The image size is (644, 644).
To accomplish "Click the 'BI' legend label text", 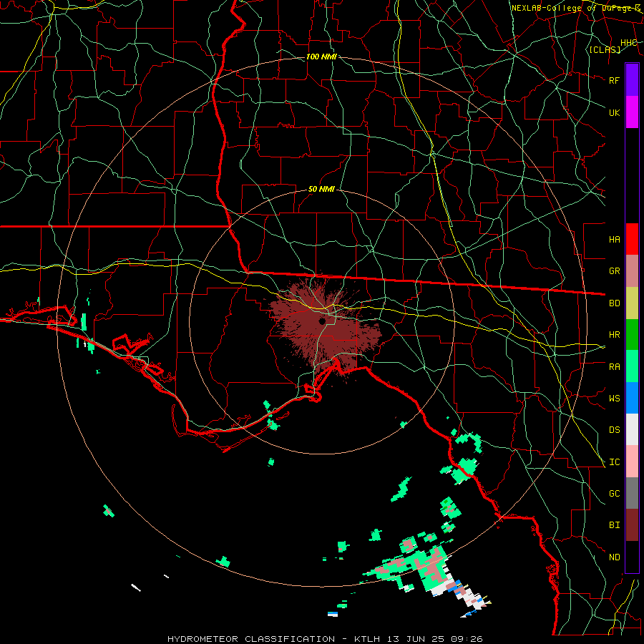I will click(614, 525).
